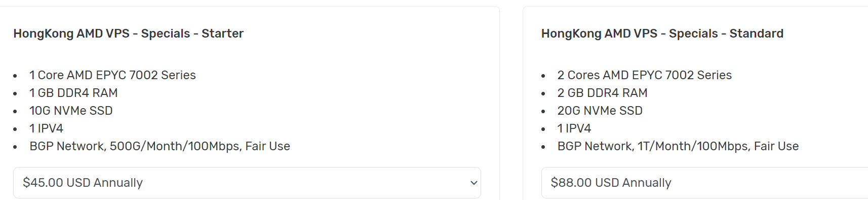Image resolution: width=868 pixels, height=200 pixels.
Task: Click the 1 Core AMD EPYC 7002 Series line
Action: 112,75
